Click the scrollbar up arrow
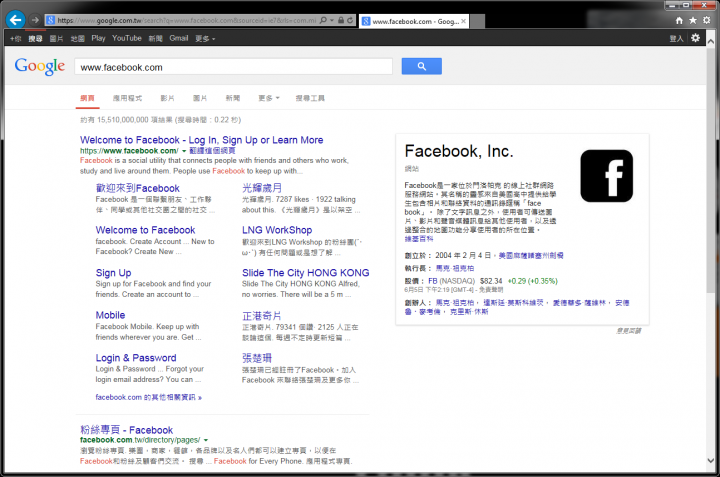Image resolution: width=720 pixels, height=477 pixels. coord(711,41)
